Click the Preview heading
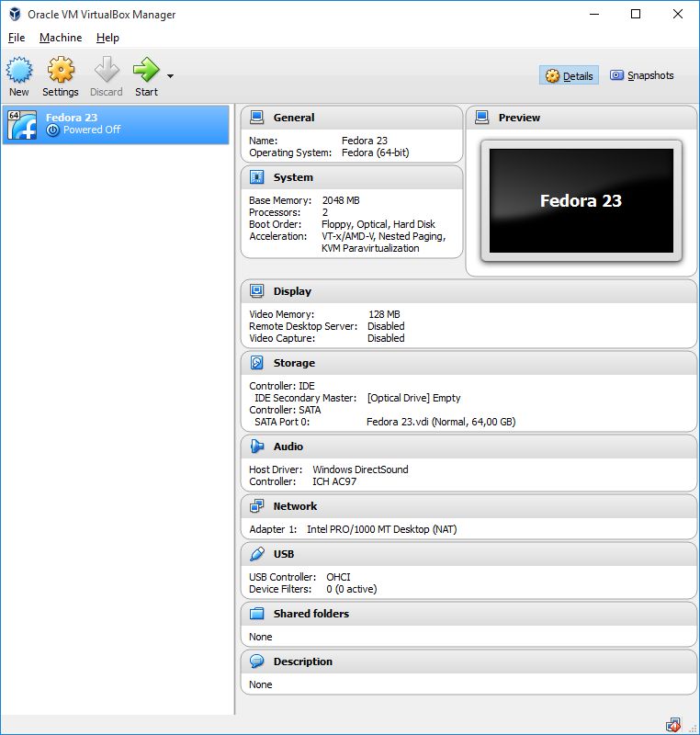Image resolution: width=700 pixels, height=735 pixels. pyautogui.click(x=519, y=118)
